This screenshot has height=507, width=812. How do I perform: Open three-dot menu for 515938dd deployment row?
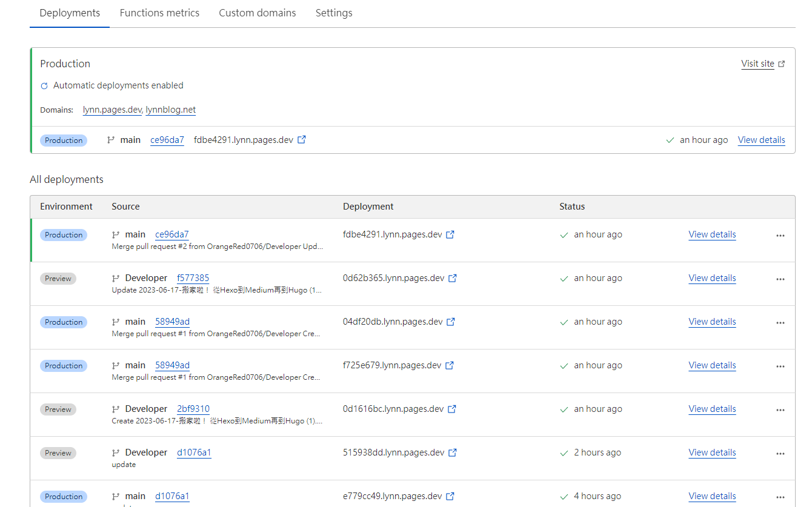pos(780,454)
